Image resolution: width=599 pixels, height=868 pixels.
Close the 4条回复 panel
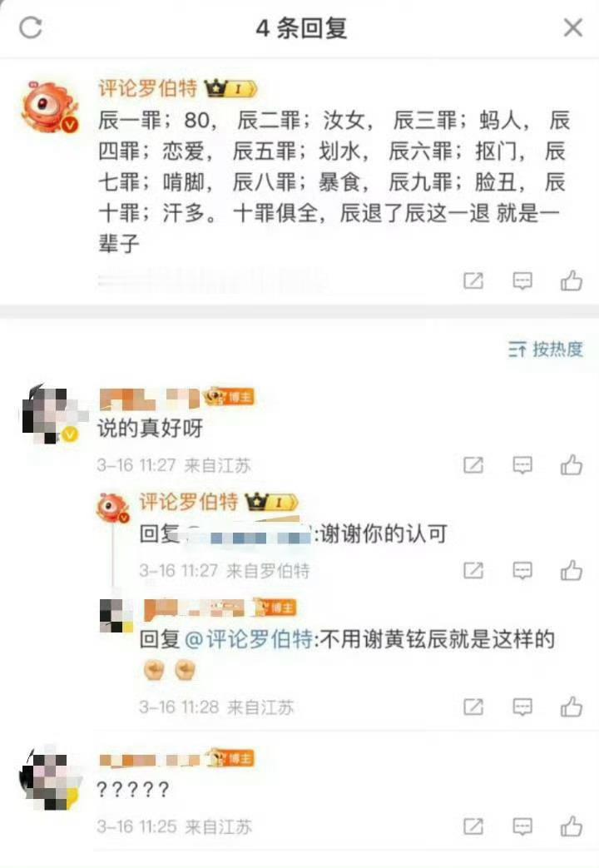click(573, 27)
